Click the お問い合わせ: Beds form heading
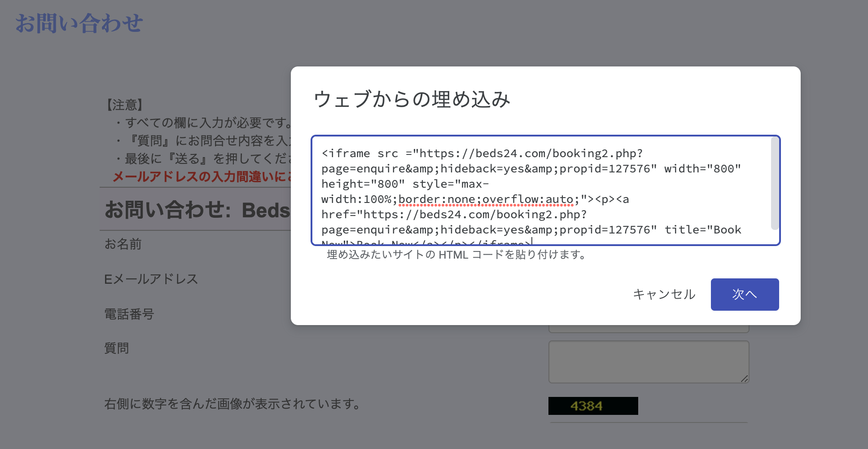Image resolution: width=868 pixels, height=449 pixels. point(197,210)
